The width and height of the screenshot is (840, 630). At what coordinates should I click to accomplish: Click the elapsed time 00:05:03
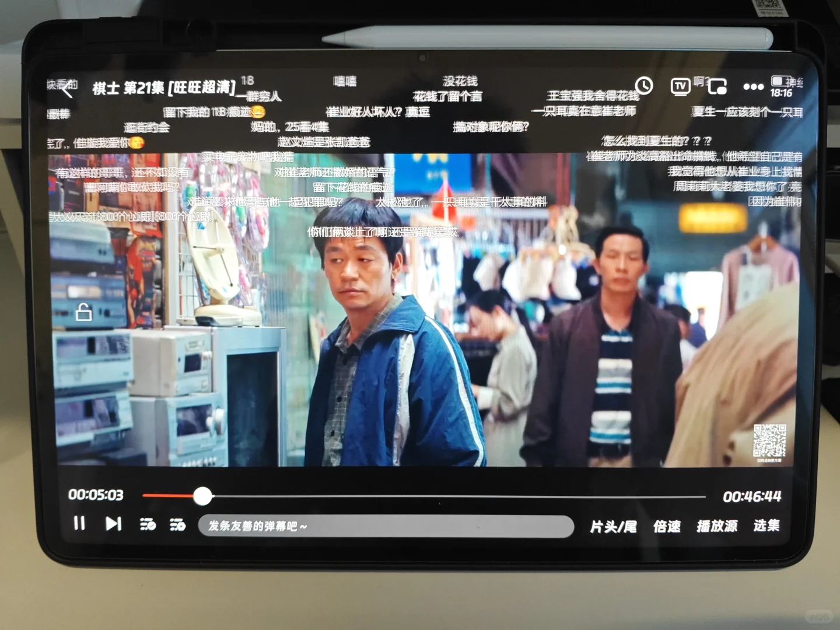(x=96, y=495)
